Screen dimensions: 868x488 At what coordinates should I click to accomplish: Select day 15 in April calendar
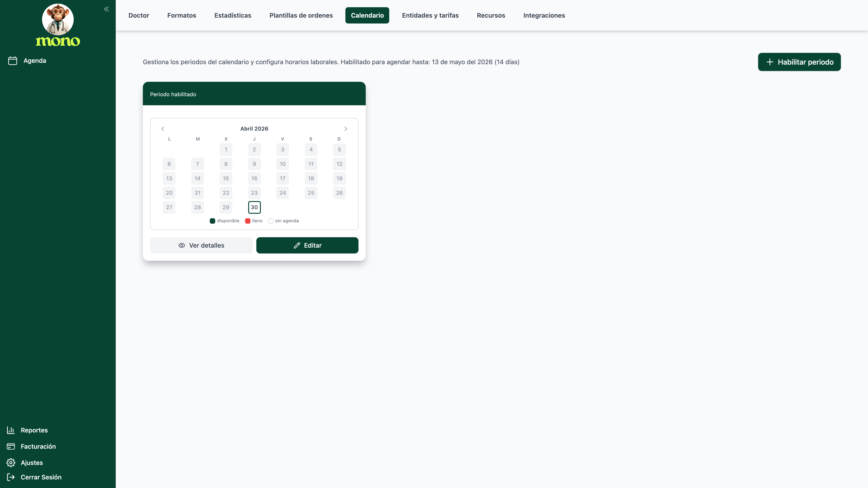tap(226, 178)
